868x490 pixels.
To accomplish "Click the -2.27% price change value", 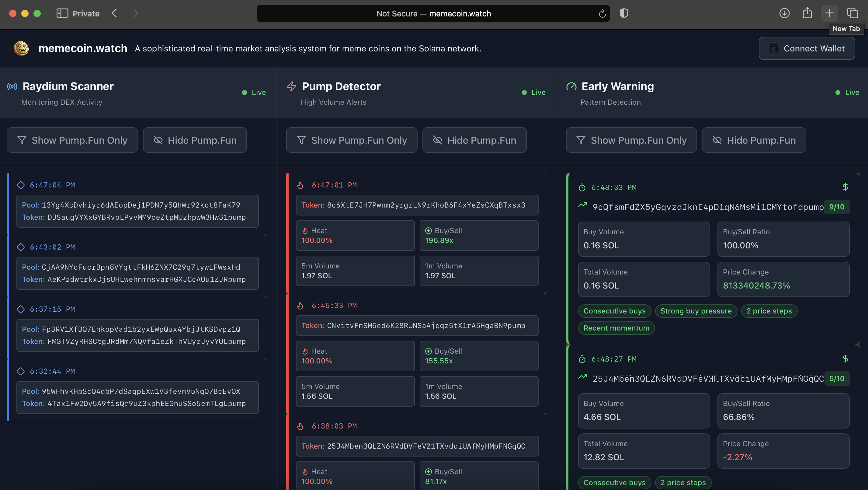I will 737,457.
